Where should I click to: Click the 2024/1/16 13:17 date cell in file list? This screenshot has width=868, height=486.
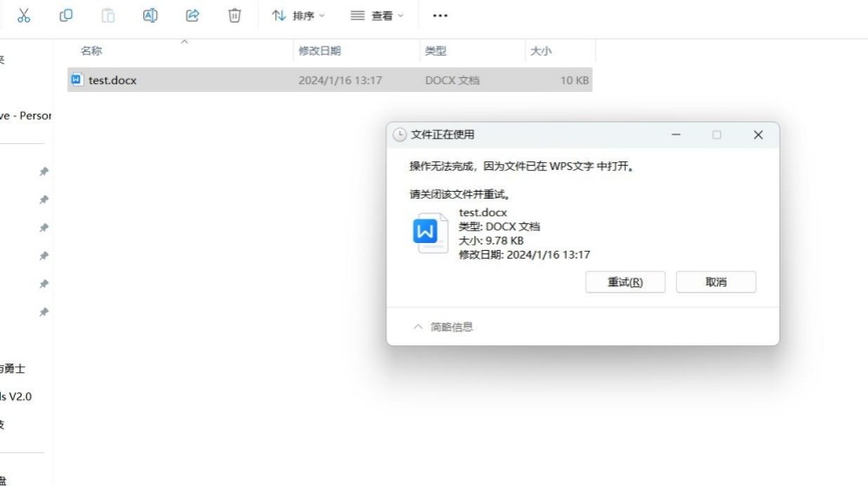click(x=340, y=80)
